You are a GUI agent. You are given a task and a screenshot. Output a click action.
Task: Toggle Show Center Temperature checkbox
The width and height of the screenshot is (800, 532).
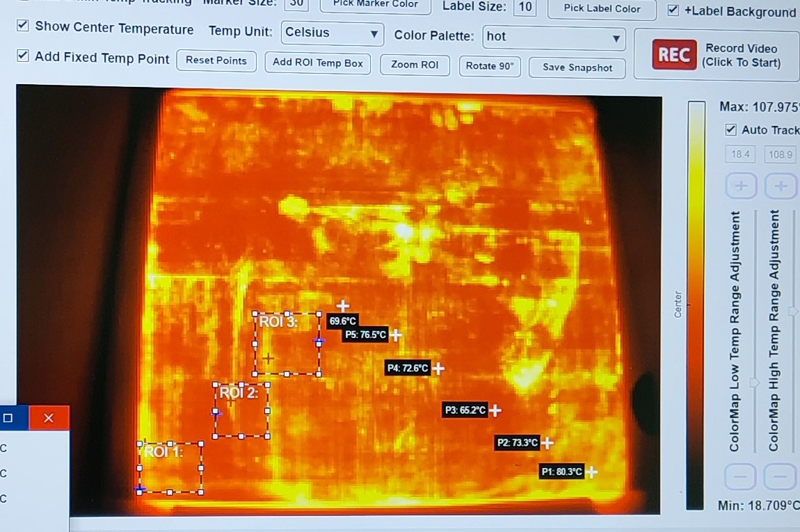pos(22,26)
